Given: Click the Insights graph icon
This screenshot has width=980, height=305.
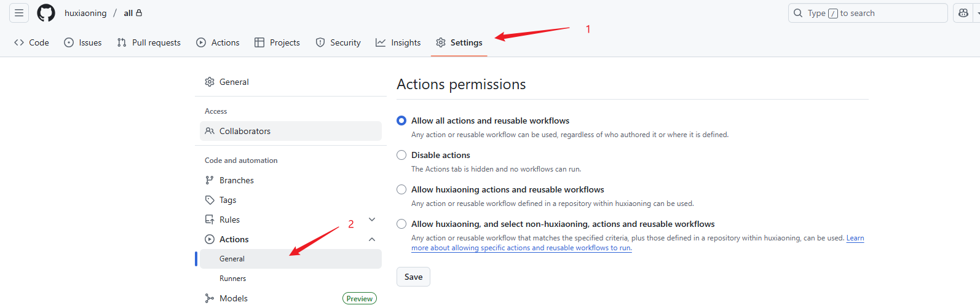Looking at the screenshot, I should click(381, 42).
